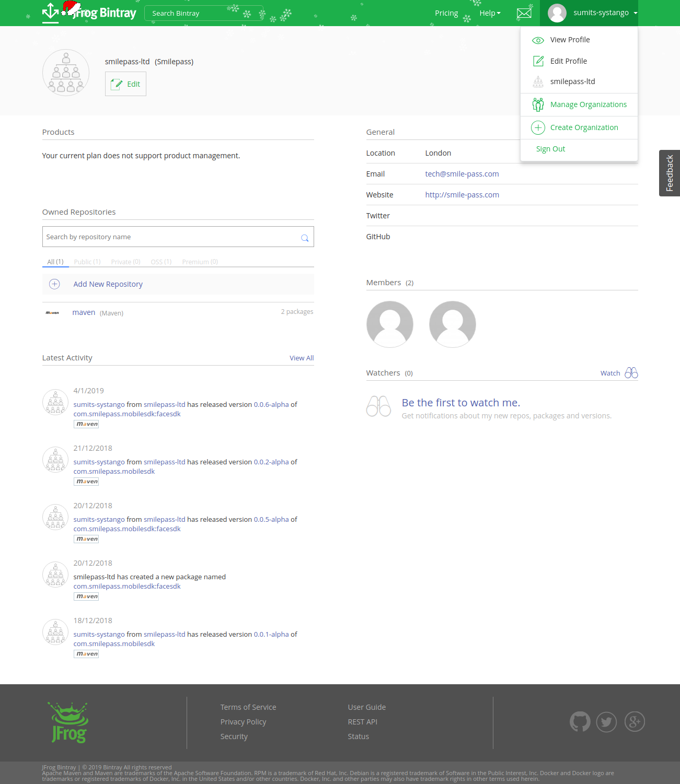Switch to the Public (1) repositories tab
The height and width of the screenshot is (784, 680).
pos(87,262)
